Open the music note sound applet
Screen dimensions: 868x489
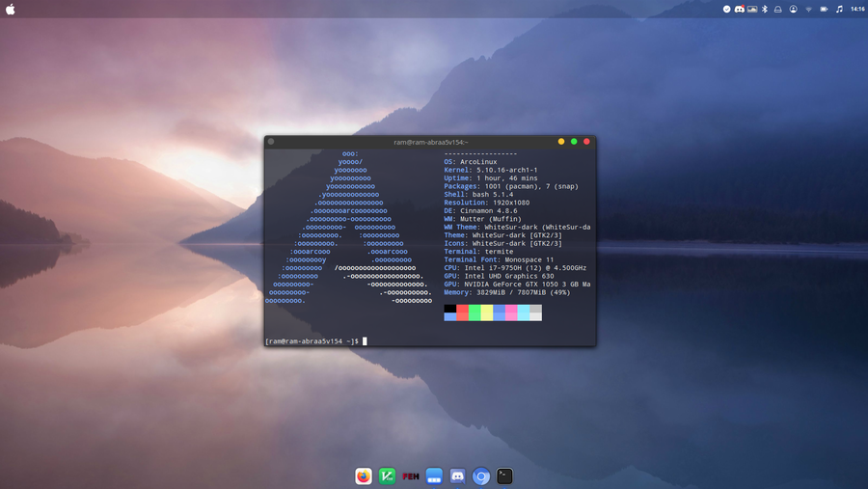[839, 9]
